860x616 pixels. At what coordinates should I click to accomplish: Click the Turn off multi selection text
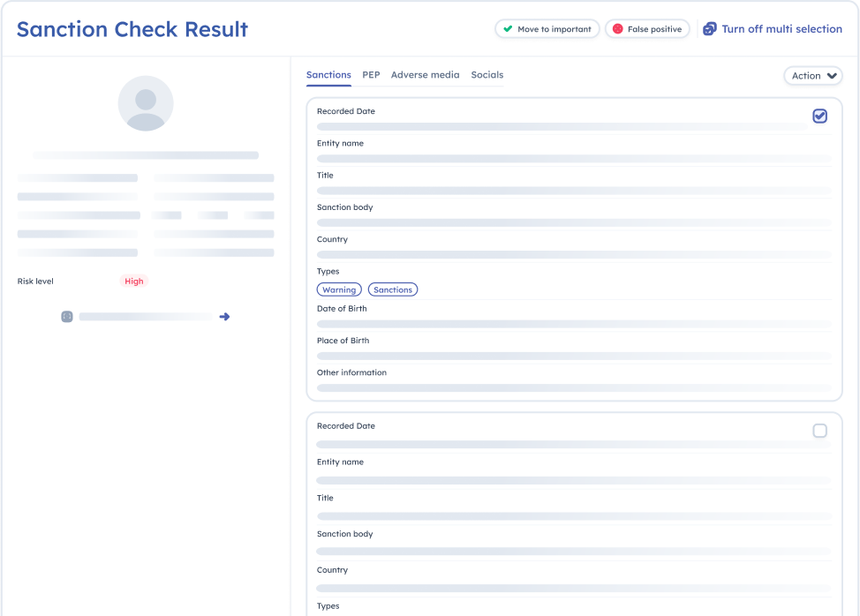781,29
